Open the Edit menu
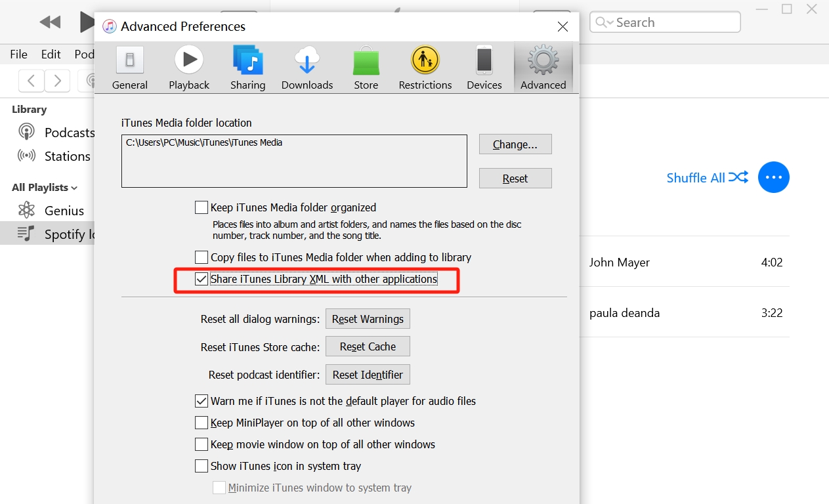This screenshot has width=829, height=504. (x=51, y=54)
